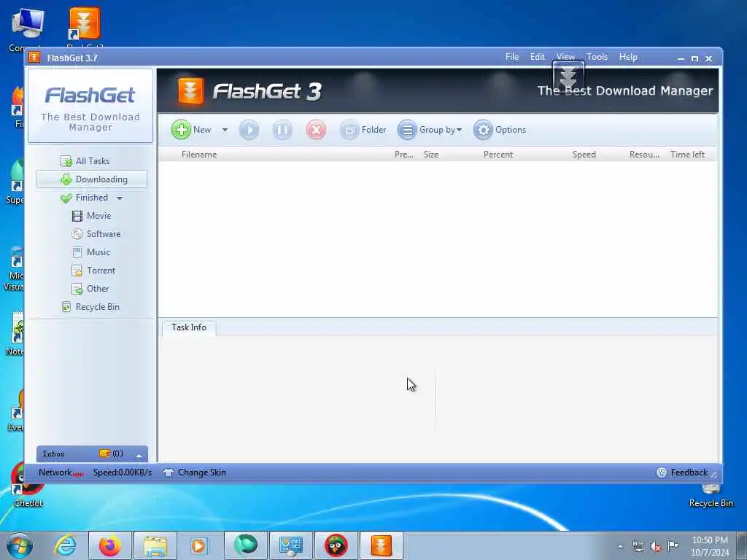Viewport: 747px width, 560px height.
Task: Expand the Inbox panel arrow
Action: (139, 455)
